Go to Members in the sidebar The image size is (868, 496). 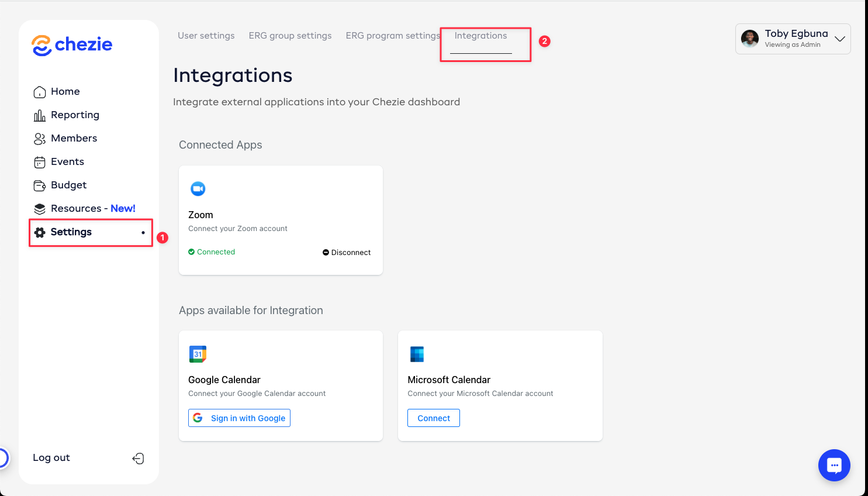point(74,139)
